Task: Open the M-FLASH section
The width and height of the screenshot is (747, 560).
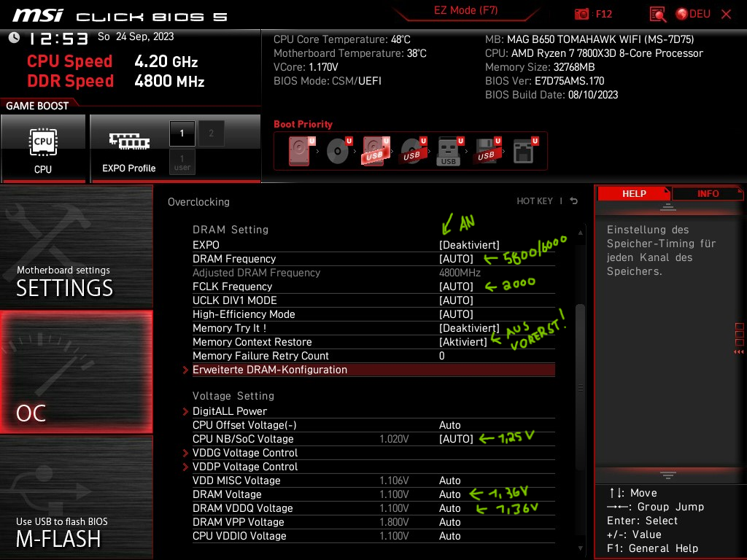Action: coord(76,497)
